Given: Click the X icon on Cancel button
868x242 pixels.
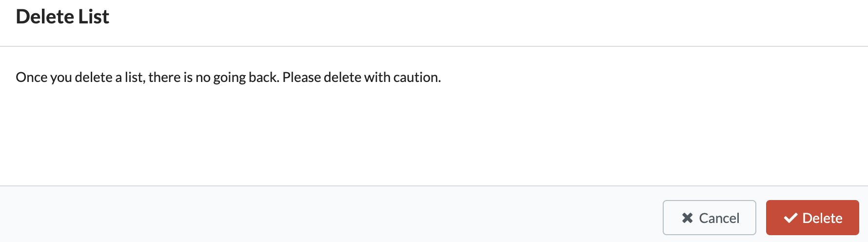Looking at the screenshot, I should coord(687,218).
